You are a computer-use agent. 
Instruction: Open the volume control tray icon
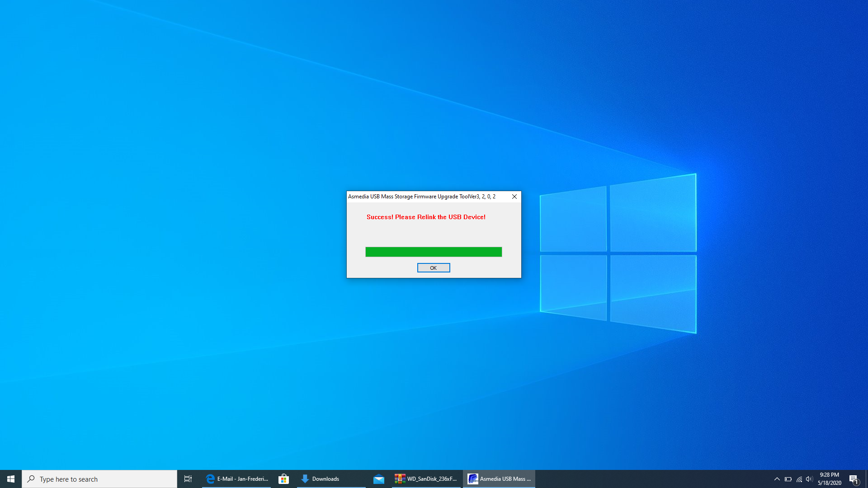[x=810, y=479]
